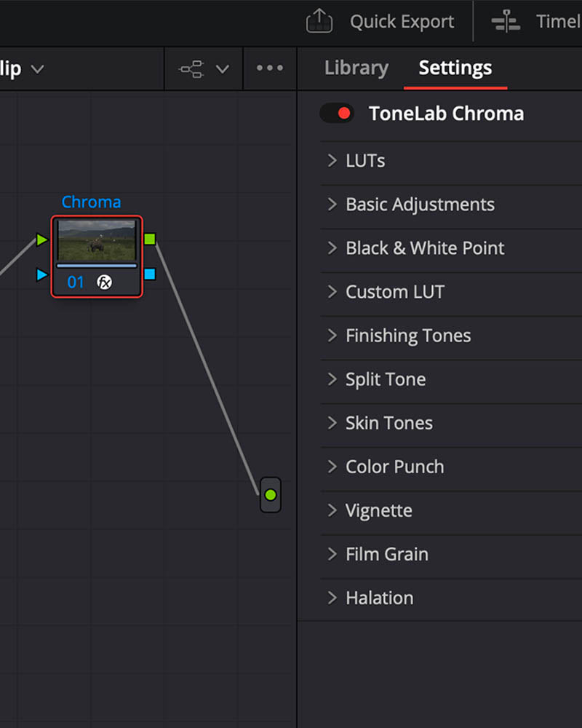
Task: Open the node graph mode dropdown arrow
Action: pos(223,69)
